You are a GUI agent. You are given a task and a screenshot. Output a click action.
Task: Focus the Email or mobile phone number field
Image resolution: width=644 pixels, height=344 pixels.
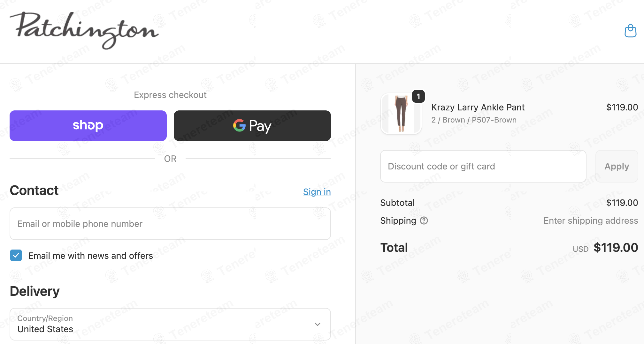point(170,224)
